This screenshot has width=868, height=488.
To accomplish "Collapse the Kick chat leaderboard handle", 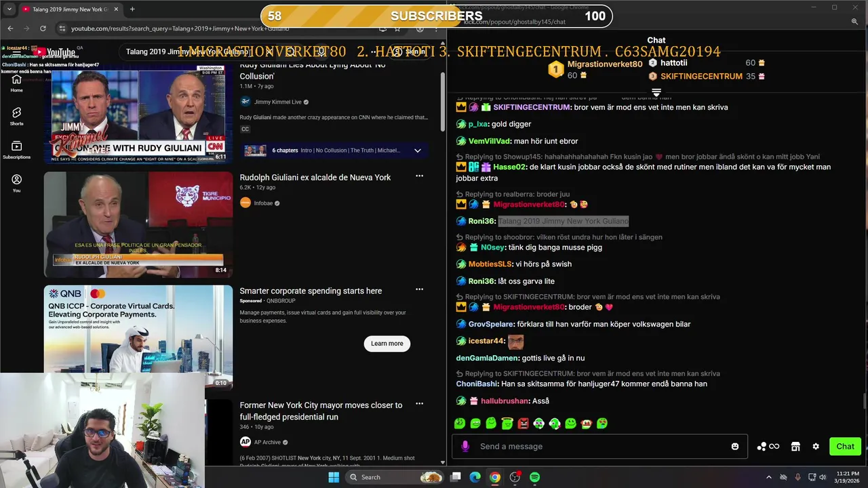I will pyautogui.click(x=656, y=92).
